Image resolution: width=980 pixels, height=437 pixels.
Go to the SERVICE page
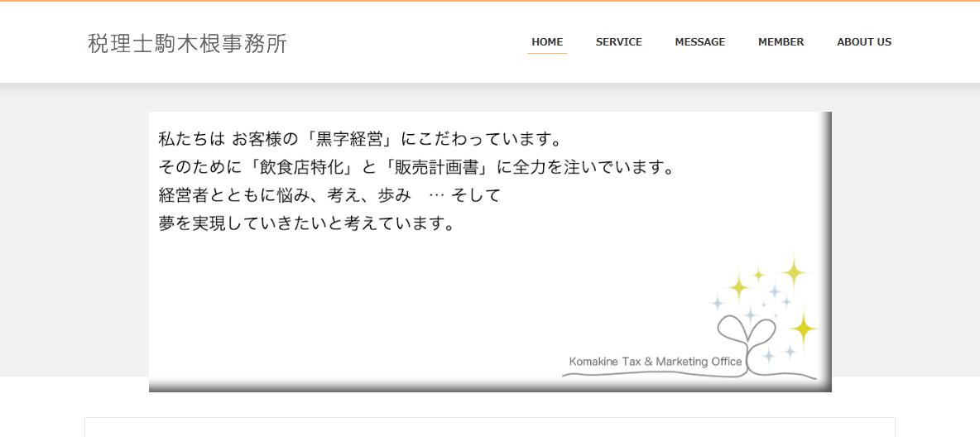[619, 42]
